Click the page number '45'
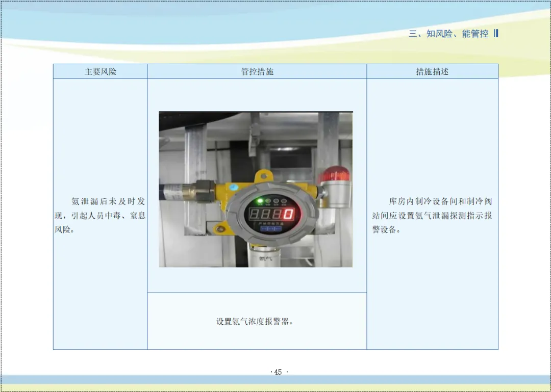This screenshot has width=551, height=392. pos(278,372)
